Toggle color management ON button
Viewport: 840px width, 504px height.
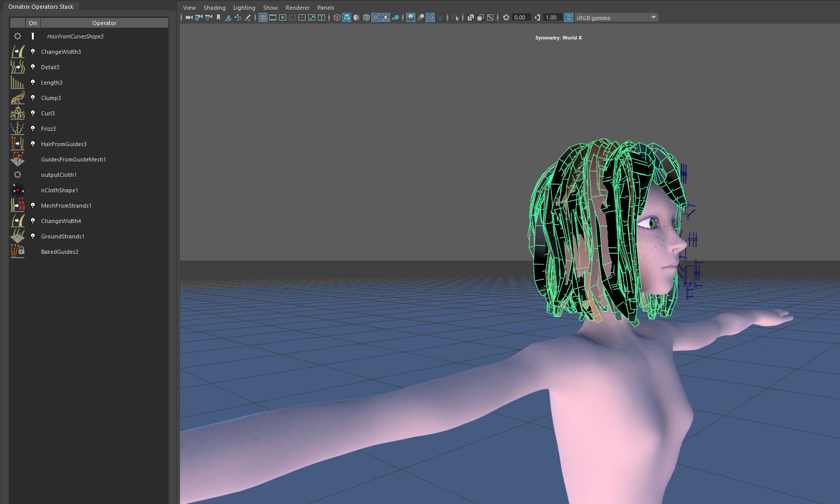pyautogui.click(x=569, y=17)
